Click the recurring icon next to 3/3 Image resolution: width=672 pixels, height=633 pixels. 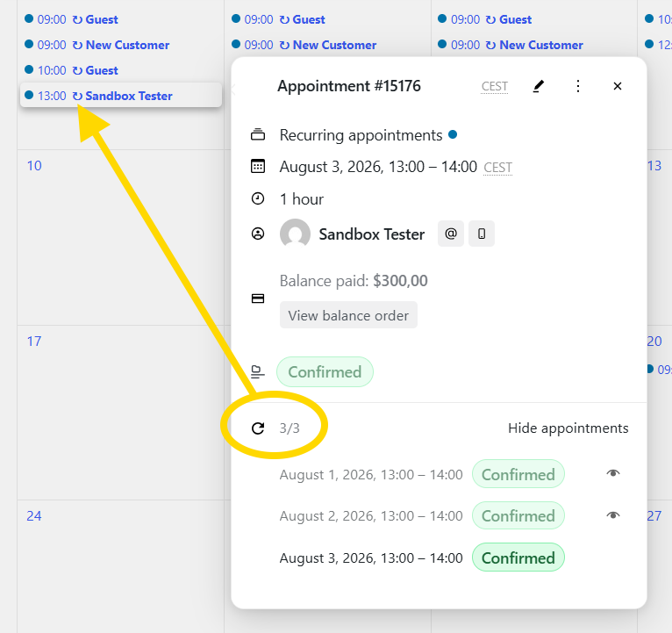[x=258, y=428]
